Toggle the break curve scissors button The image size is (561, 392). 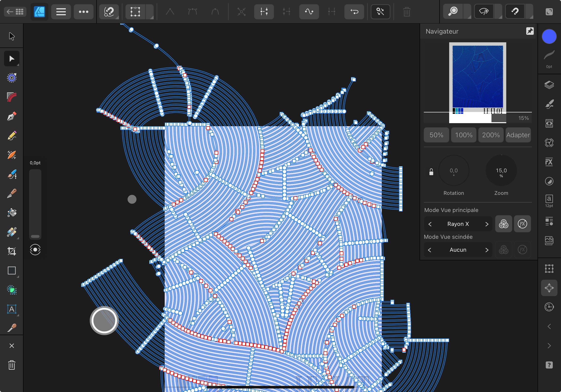coord(380,12)
